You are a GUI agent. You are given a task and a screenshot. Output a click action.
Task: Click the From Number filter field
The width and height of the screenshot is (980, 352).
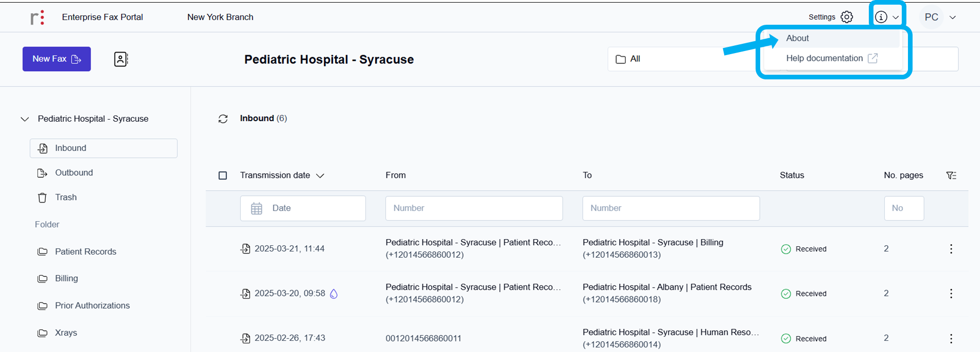click(x=474, y=208)
